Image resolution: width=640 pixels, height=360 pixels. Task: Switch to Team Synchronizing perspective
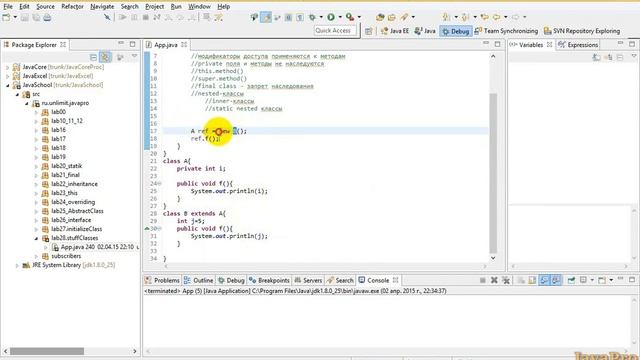coord(507,31)
